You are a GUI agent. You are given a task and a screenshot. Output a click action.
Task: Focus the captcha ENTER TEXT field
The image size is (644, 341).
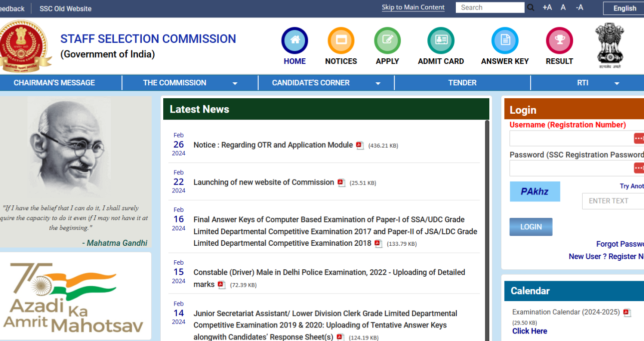click(613, 201)
